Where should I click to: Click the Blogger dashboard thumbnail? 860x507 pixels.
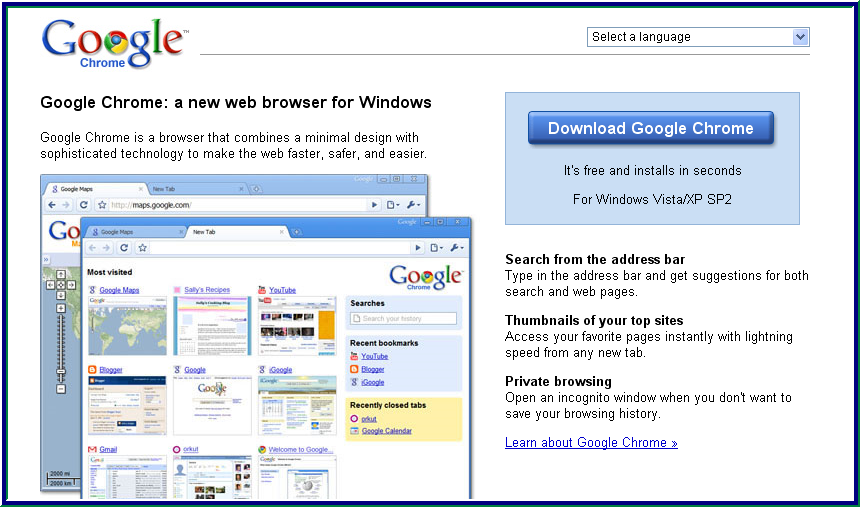[x=127, y=405]
